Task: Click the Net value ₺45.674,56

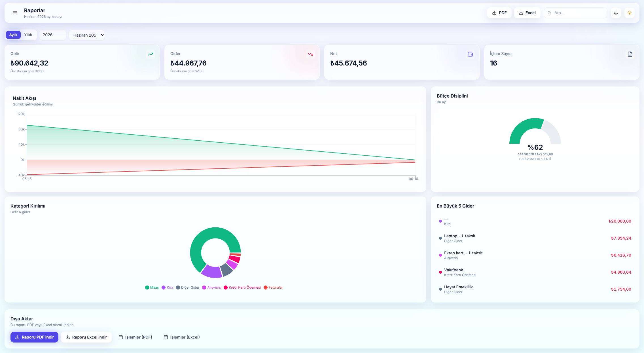Action: (x=349, y=63)
